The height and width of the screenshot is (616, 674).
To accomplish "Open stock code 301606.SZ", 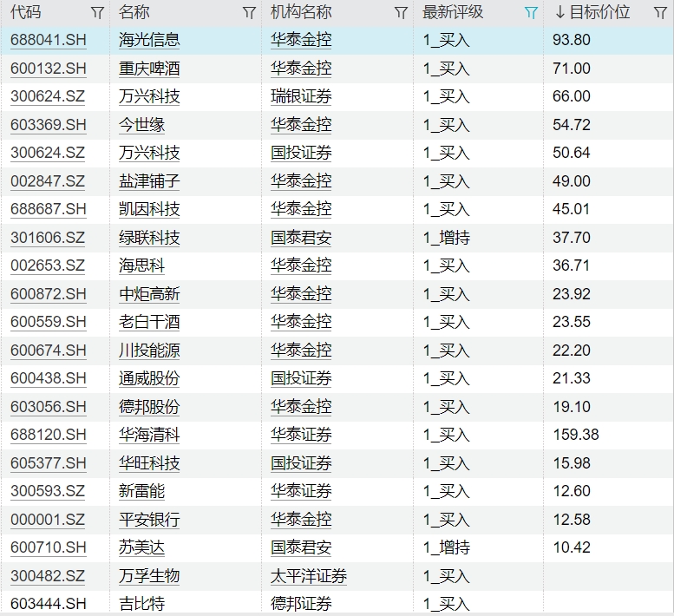I will coord(48,237).
